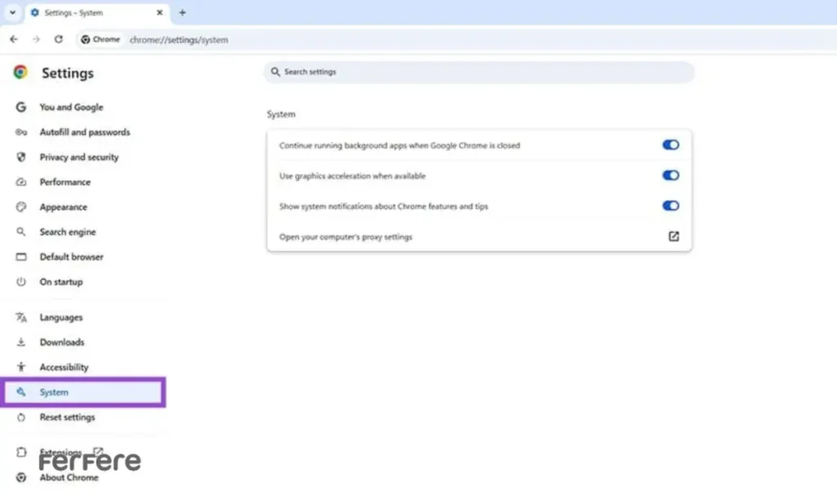837x504 pixels.
Task: Click the Performance gauge icon
Action: click(21, 182)
